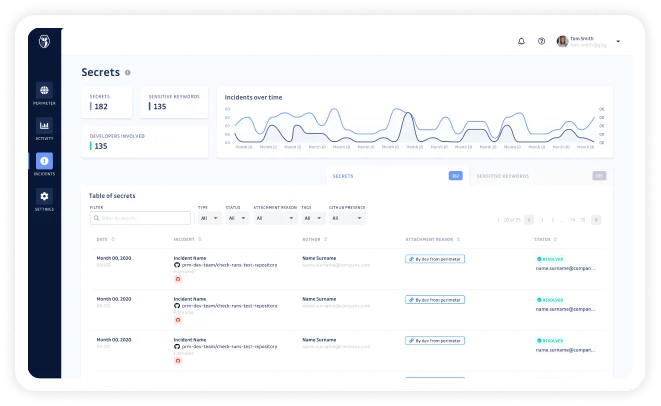
Task: Click third row 'By dev from perimeter' badge
Action: click(x=435, y=341)
